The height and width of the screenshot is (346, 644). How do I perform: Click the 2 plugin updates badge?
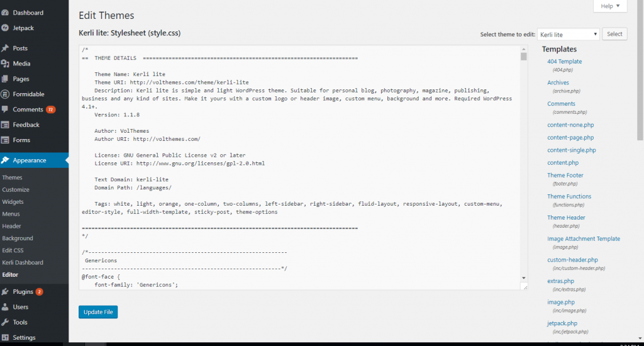point(39,292)
